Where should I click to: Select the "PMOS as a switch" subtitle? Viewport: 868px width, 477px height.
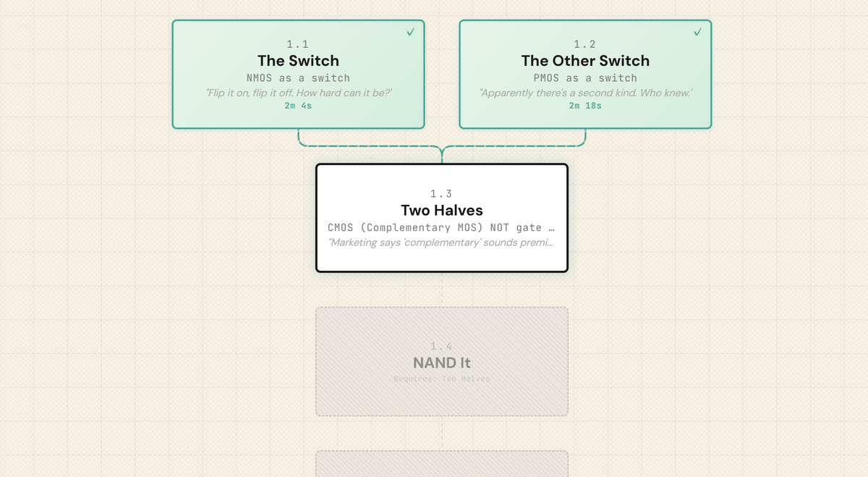pos(585,78)
